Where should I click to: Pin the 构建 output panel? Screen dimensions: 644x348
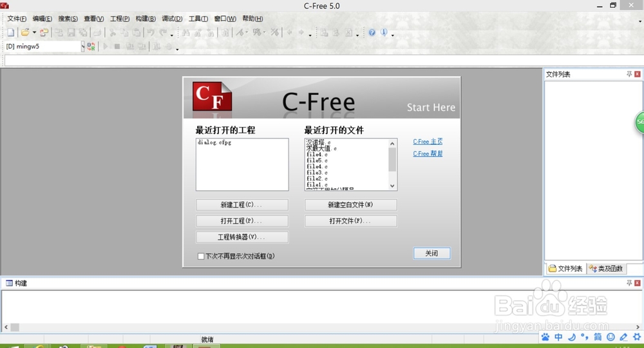pos(629,283)
